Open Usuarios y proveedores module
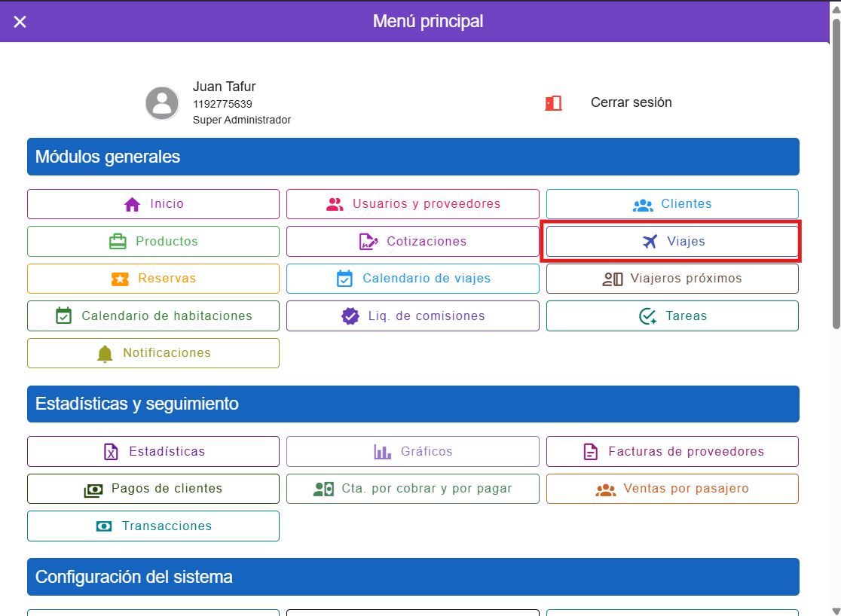Image resolution: width=841 pixels, height=616 pixels. tap(412, 204)
